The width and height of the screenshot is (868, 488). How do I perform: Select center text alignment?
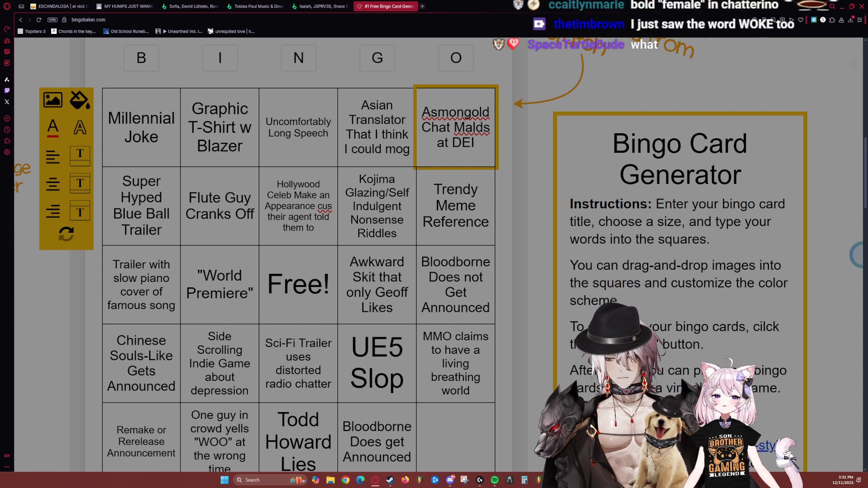click(x=53, y=184)
